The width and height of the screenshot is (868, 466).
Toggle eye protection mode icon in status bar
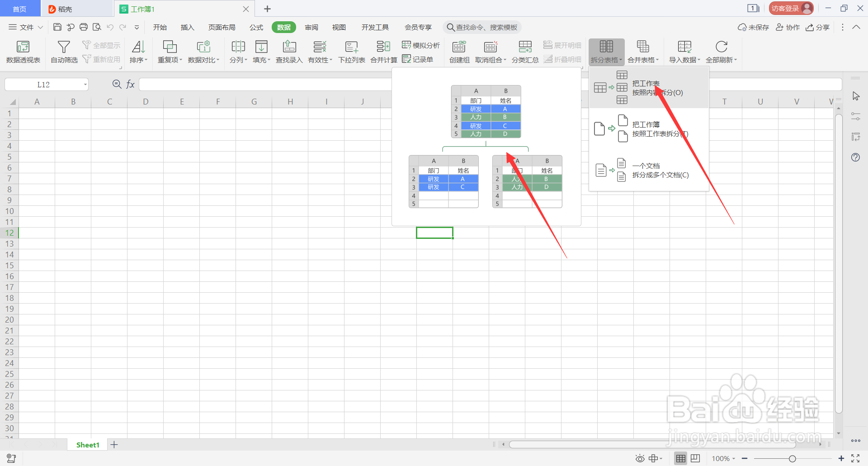click(640, 458)
